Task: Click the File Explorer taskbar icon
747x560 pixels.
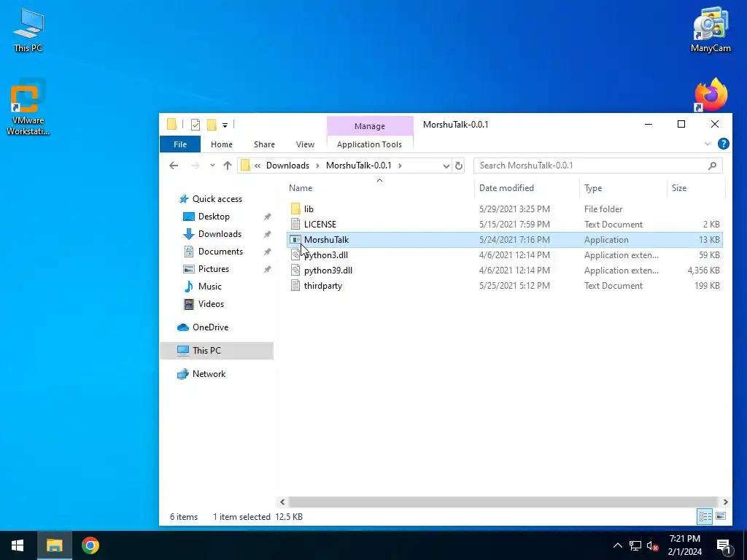Action: point(54,545)
